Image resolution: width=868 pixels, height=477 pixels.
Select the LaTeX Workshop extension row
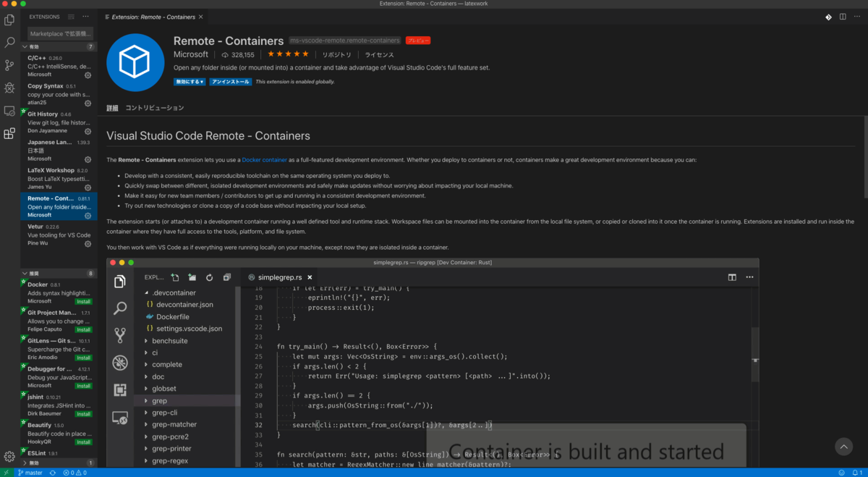click(59, 178)
